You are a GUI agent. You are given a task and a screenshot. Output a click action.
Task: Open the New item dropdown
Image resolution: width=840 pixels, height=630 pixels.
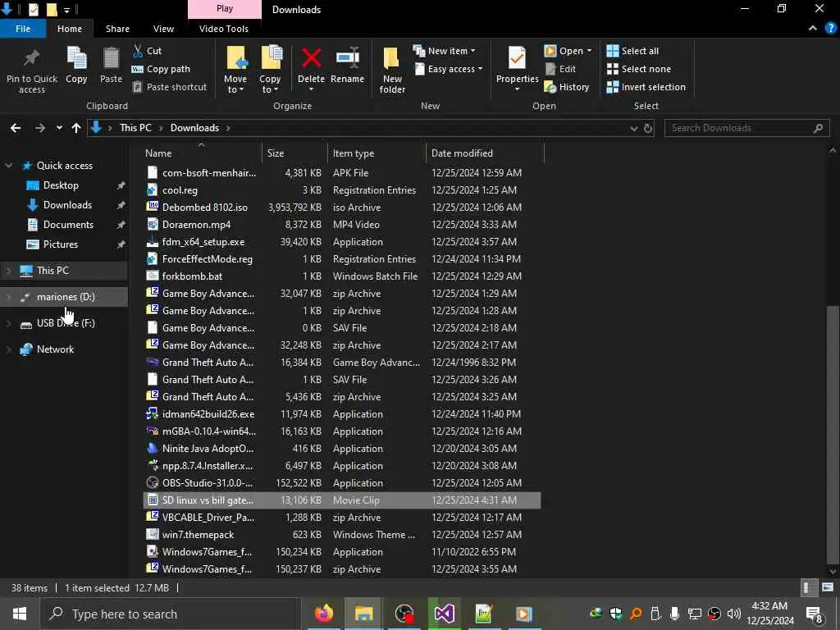pos(444,51)
